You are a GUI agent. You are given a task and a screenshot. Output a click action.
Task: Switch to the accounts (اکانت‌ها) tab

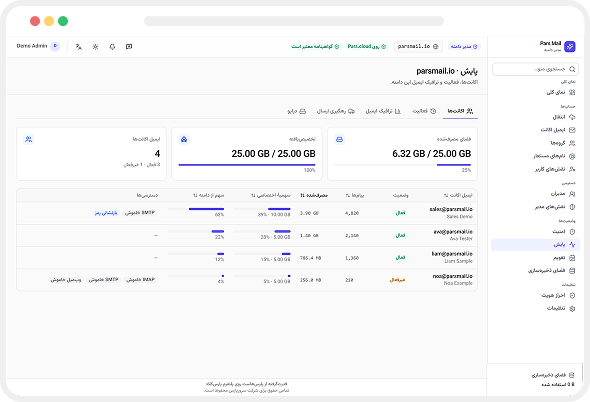pyautogui.click(x=460, y=111)
